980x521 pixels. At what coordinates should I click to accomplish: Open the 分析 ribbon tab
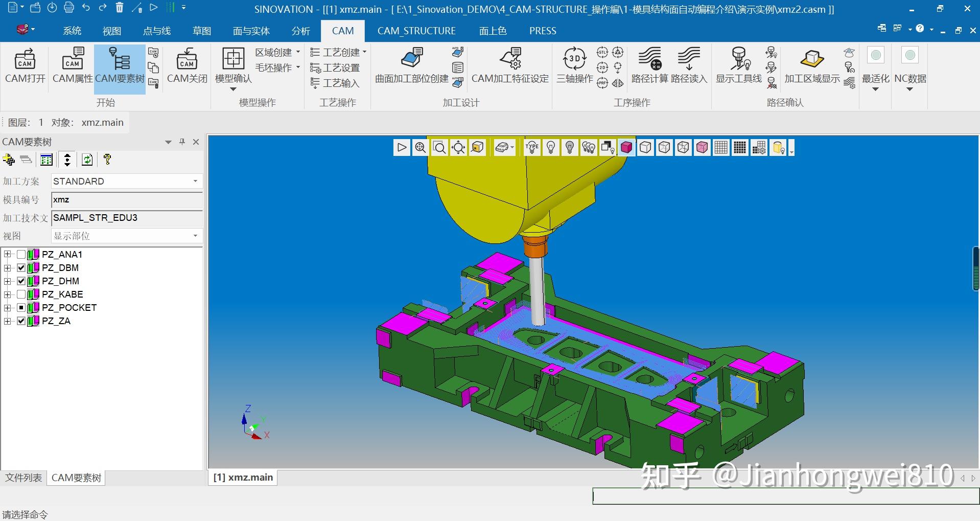(300, 31)
